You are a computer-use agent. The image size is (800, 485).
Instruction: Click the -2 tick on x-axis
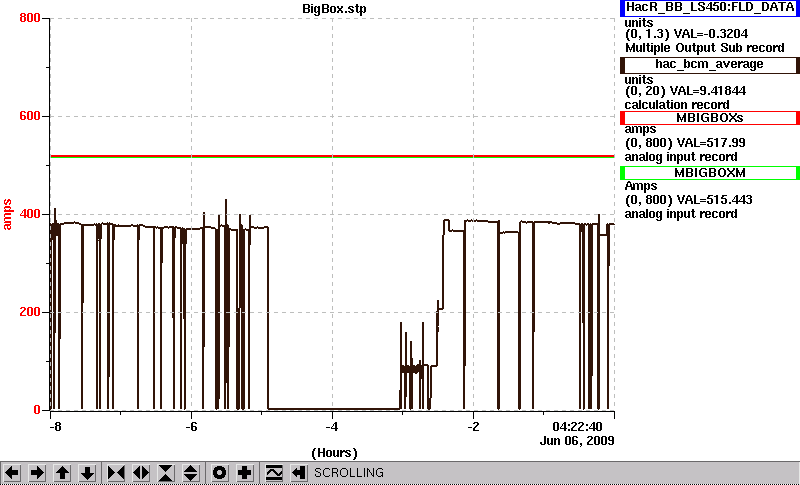pyautogui.click(x=473, y=426)
